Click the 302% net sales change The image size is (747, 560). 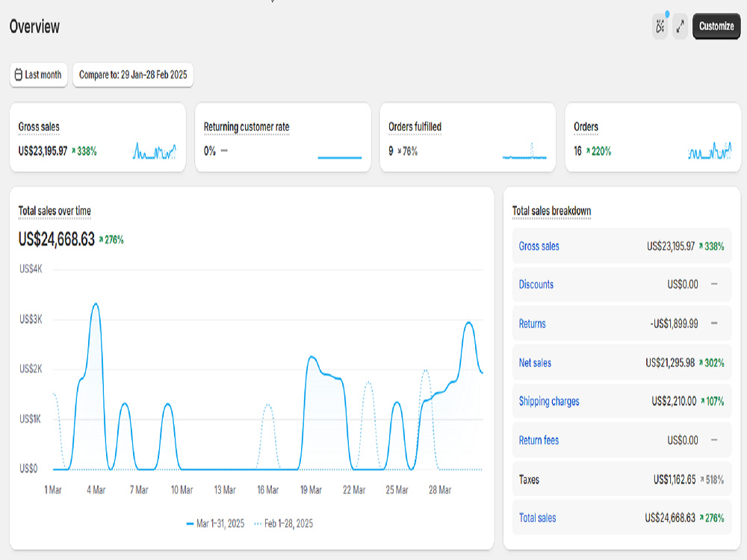pos(711,363)
